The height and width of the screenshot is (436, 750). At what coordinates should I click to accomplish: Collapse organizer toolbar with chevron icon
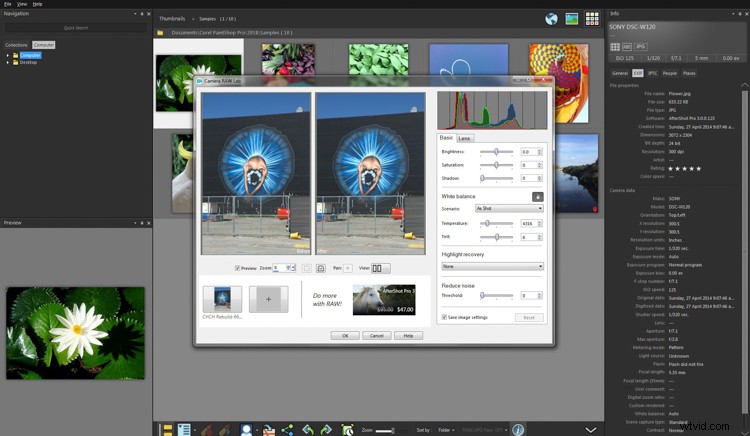tap(591, 429)
